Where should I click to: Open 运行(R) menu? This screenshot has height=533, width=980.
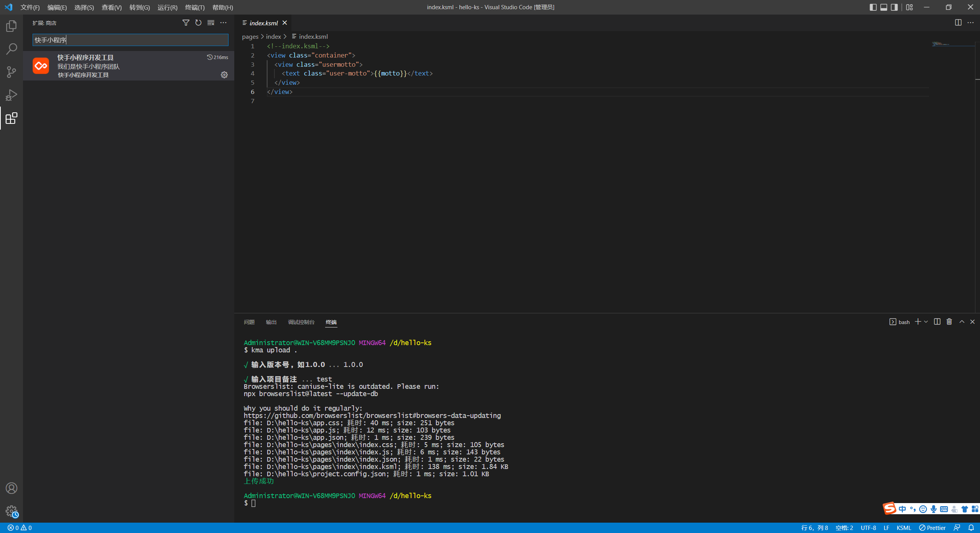pos(168,7)
